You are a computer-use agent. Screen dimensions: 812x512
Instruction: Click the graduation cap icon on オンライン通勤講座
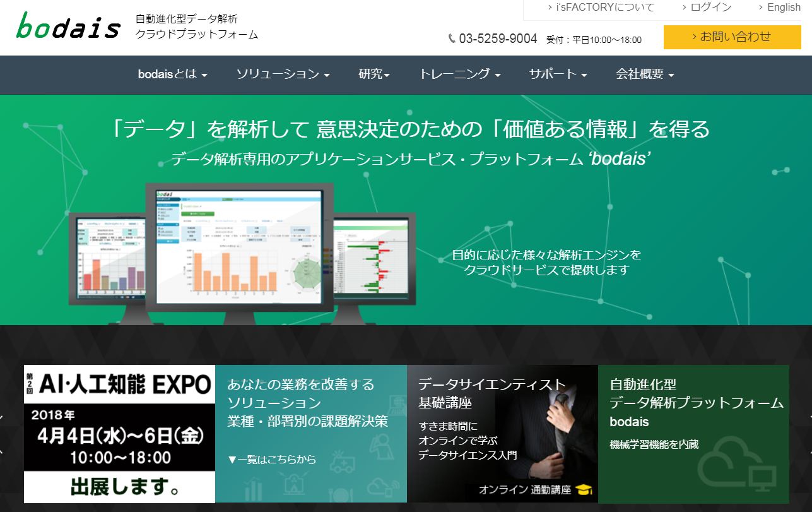(584, 490)
